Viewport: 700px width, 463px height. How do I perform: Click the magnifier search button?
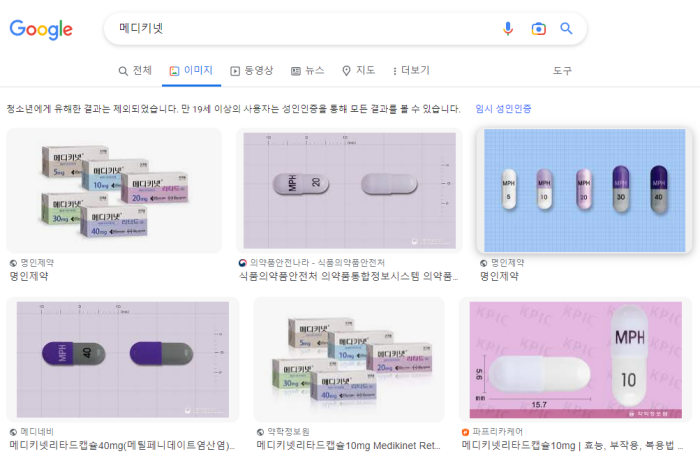click(x=566, y=29)
